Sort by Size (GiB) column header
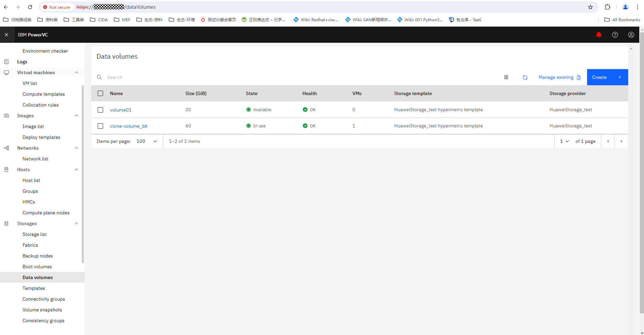The width and height of the screenshot is (644, 335). click(196, 93)
